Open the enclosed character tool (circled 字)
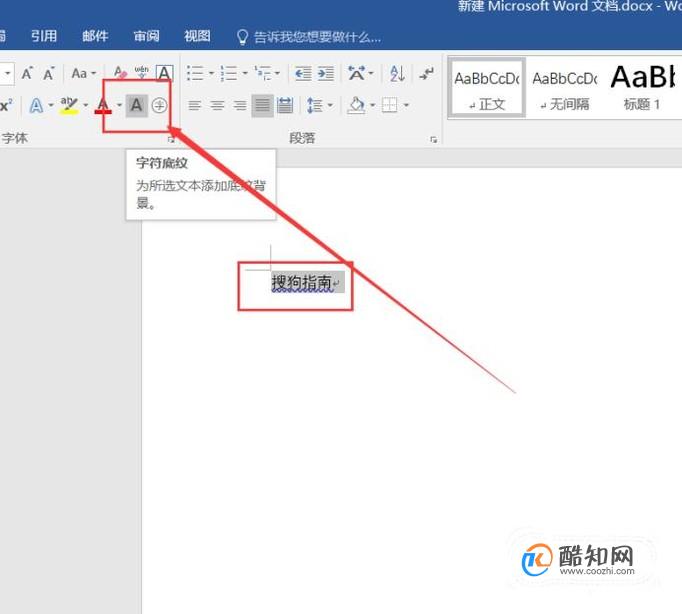The image size is (682, 614). click(159, 106)
